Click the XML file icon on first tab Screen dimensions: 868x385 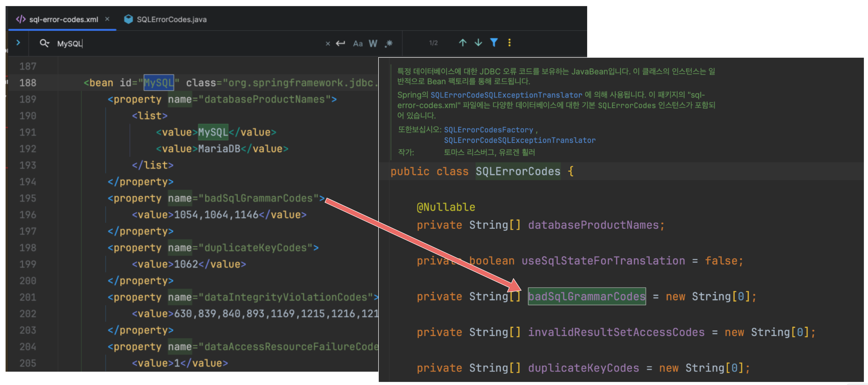coord(21,19)
